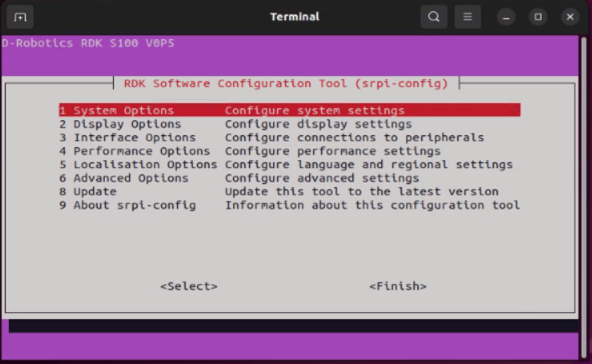This screenshot has width=592, height=364.
Task: Click the new tab icon in title bar
Action: tap(20, 17)
